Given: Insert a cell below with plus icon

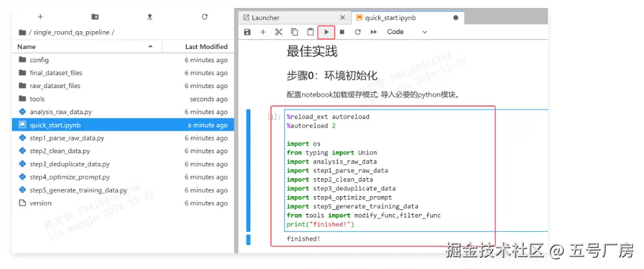Looking at the screenshot, I should pyautogui.click(x=263, y=32).
